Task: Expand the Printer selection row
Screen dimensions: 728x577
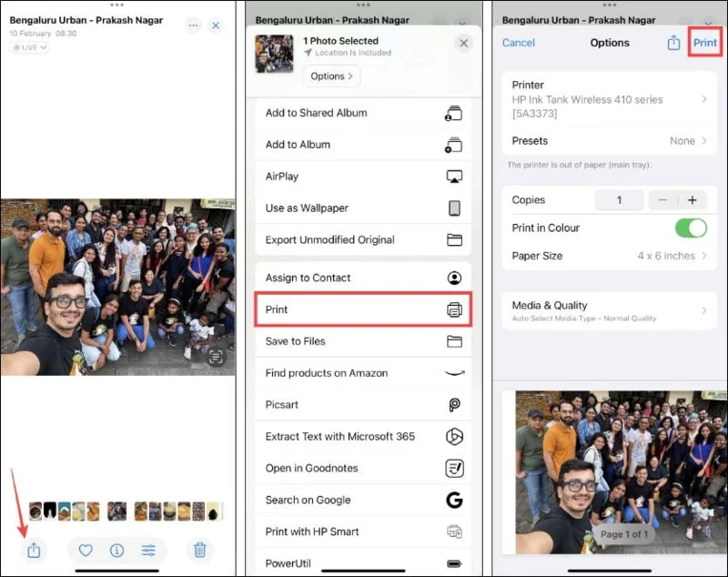Action: 608,99
